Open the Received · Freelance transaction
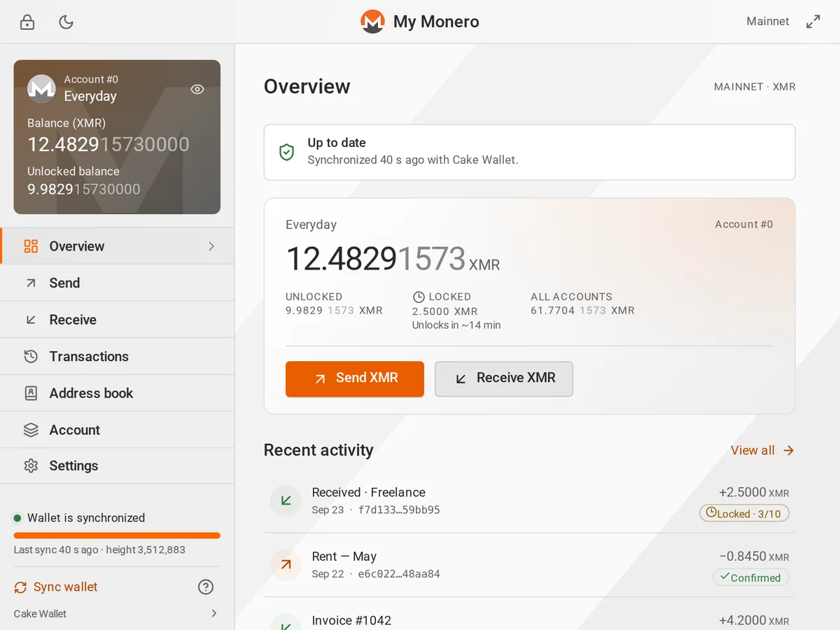Screen dimensions: 840x630 (x=530, y=500)
